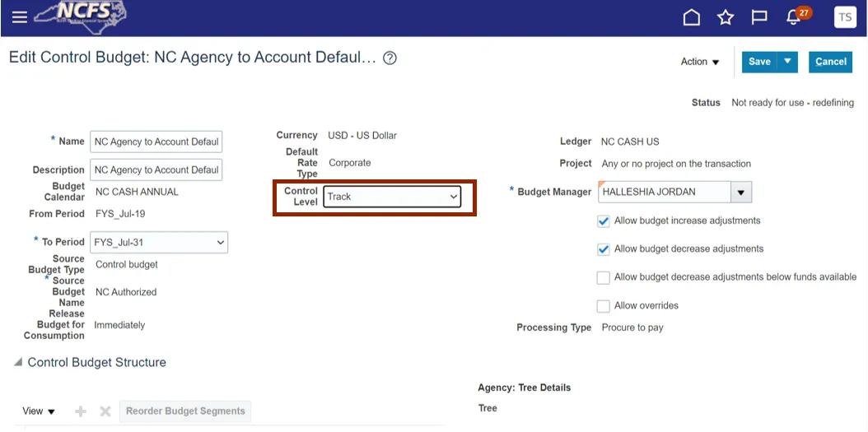Open the To Period dropdown
868x432 pixels.
[x=159, y=243]
